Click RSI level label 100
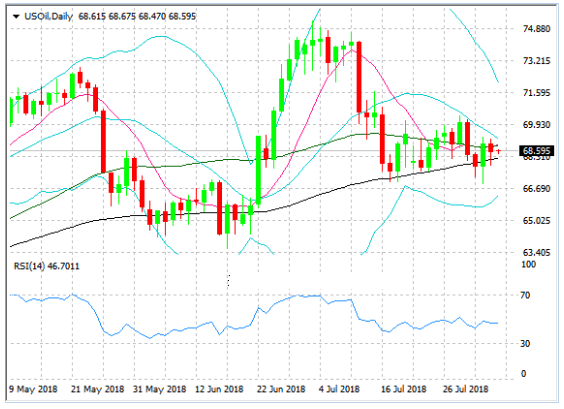 (528, 264)
